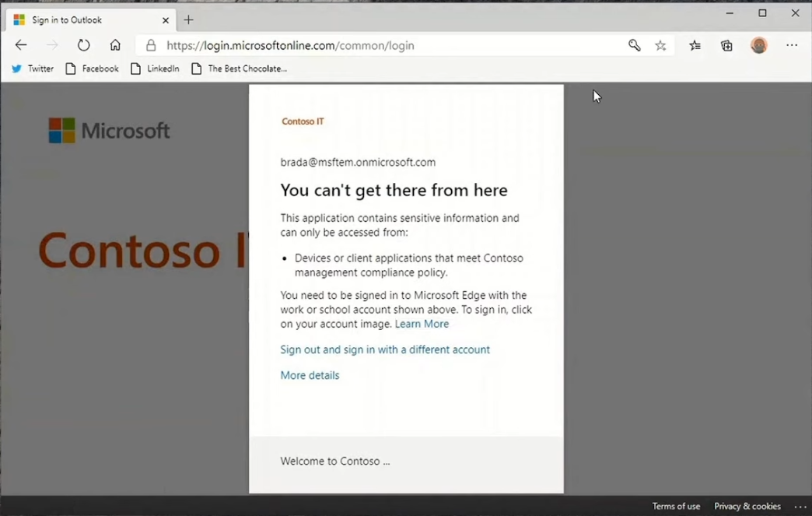Click the user profile avatar
Screen dimensions: 812x516
pos(759,45)
